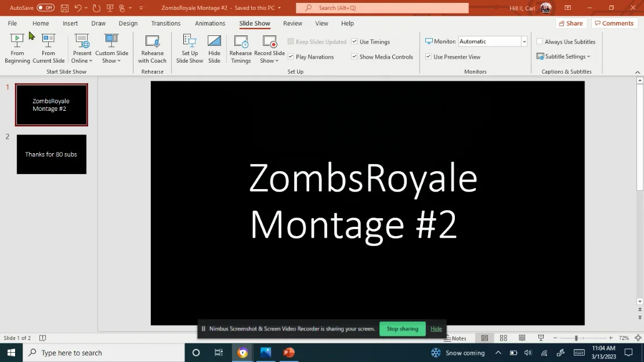Open the Monitor selection dropdown

pos(524,42)
